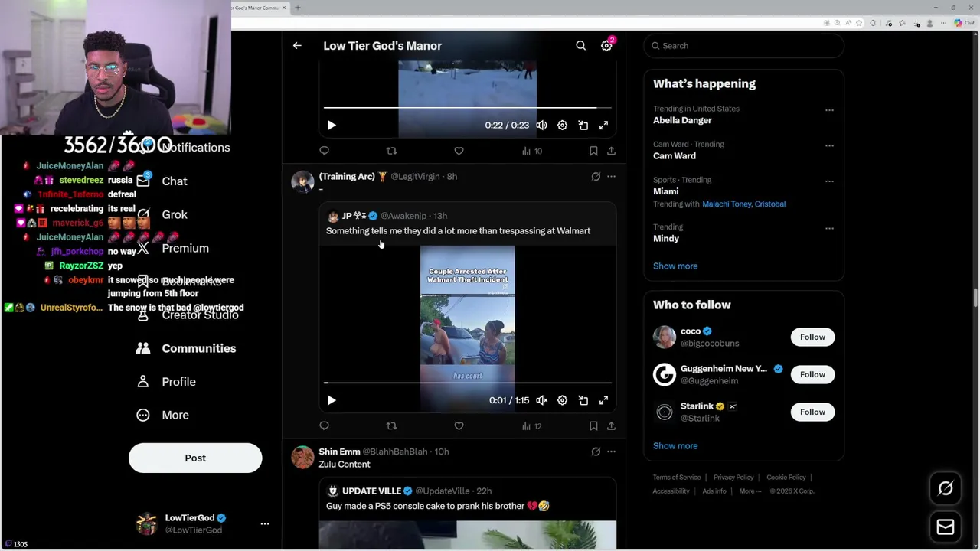Unmute the top video at 0:22
980x551 pixels.
click(x=541, y=126)
